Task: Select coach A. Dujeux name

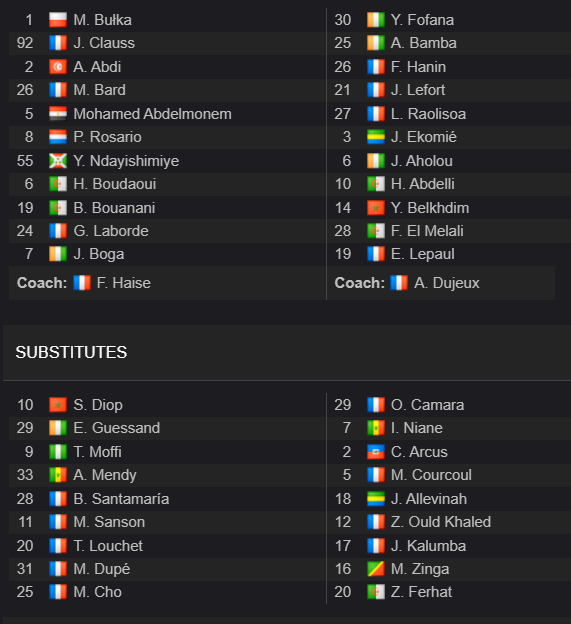Action: 446,283
